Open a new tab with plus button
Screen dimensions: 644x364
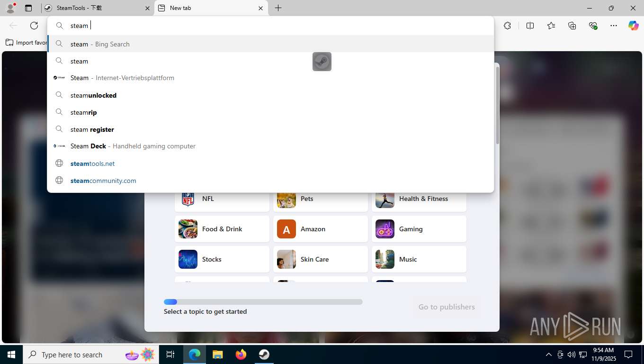coord(278,8)
